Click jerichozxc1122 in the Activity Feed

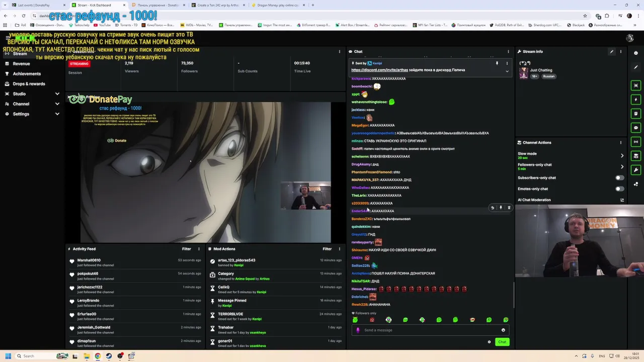tap(90, 287)
